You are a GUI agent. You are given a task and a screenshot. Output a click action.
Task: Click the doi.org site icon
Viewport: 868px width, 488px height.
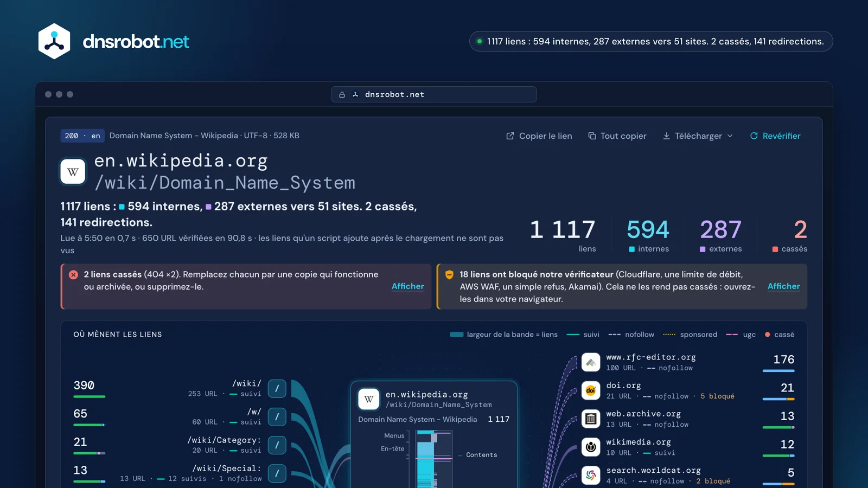pos(591,390)
